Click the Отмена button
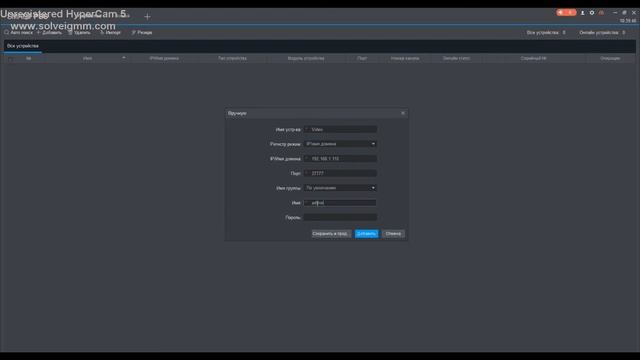Screen dimensions: 640x360 393,234
